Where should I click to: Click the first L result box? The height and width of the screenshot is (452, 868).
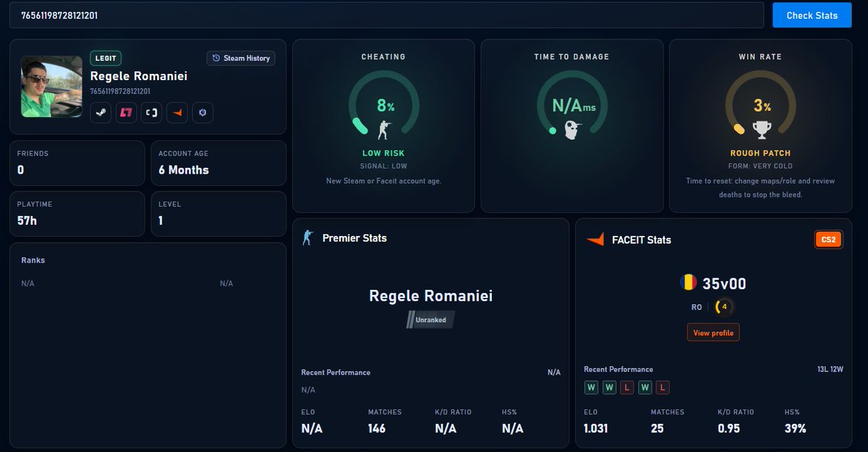627,388
